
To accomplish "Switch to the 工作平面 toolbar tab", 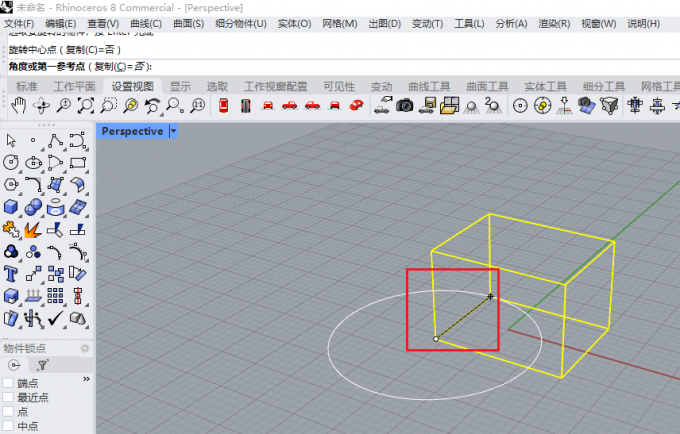I will 75,86.
